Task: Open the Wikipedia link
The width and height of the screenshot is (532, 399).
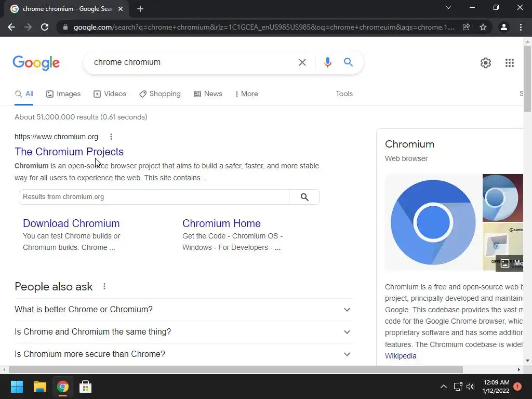Action: [x=401, y=356]
